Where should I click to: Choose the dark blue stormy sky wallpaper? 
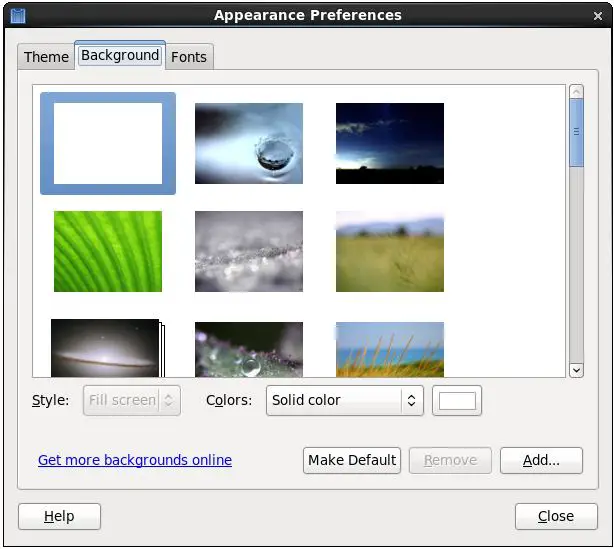(390, 143)
